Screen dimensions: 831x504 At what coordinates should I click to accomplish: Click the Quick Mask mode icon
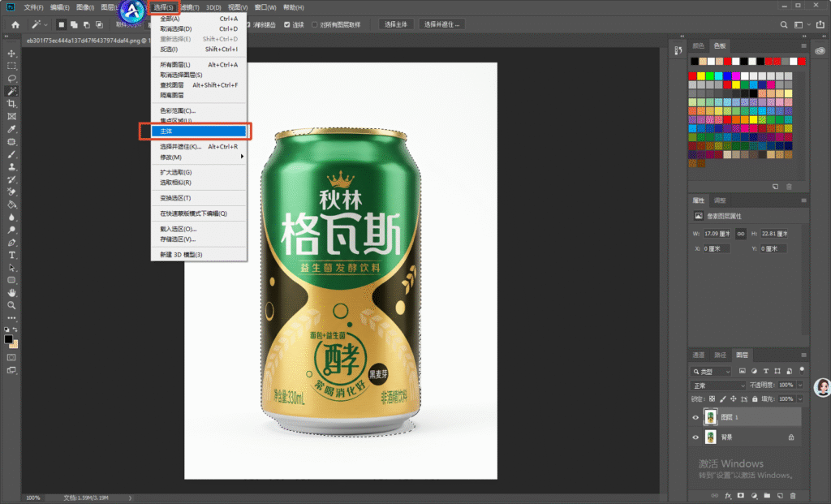[11, 357]
